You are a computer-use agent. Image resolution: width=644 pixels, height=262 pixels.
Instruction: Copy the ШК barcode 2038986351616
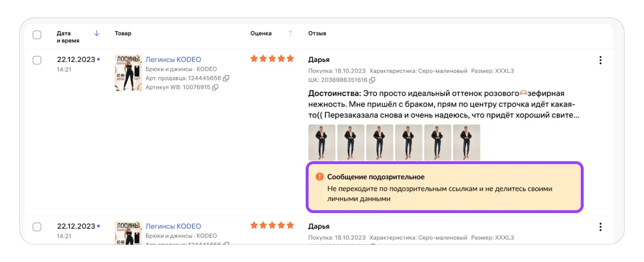(x=372, y=80)
